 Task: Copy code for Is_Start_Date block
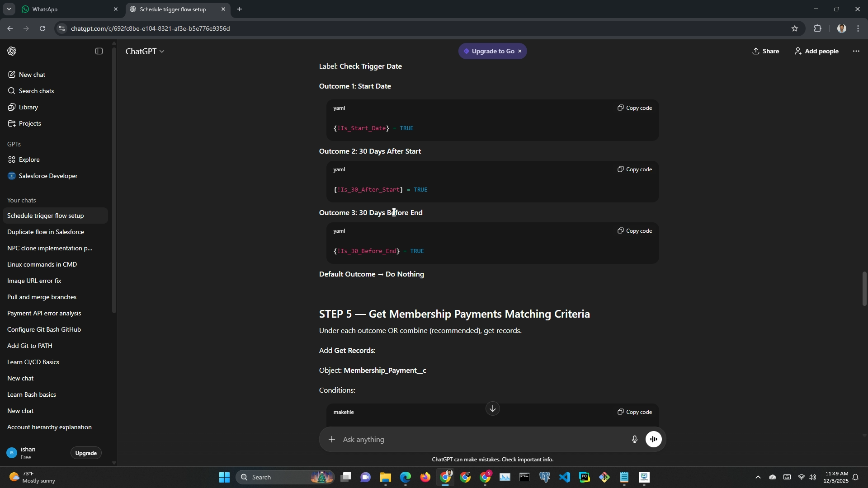tap(635, 108)
